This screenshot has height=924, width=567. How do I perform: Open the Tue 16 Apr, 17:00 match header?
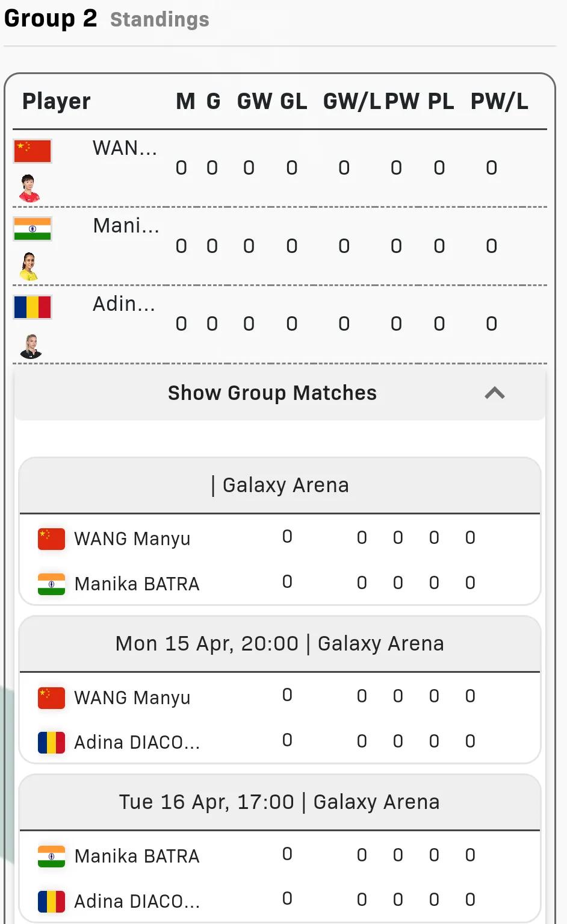[x=280, y=802]
